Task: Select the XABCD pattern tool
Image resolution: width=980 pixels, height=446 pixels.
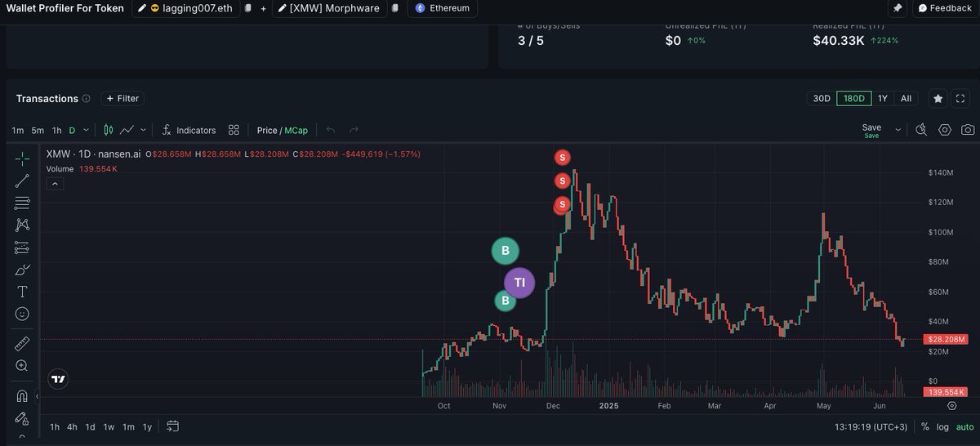Action: pos(22,225)
